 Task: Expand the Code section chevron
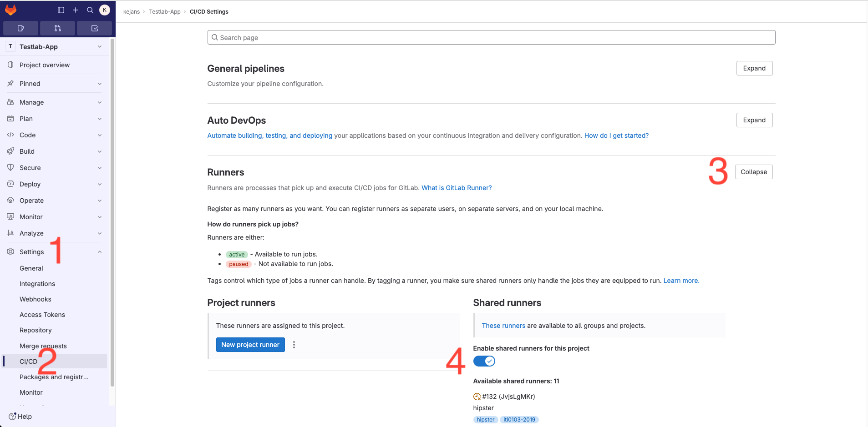click(x=100, y=135)
